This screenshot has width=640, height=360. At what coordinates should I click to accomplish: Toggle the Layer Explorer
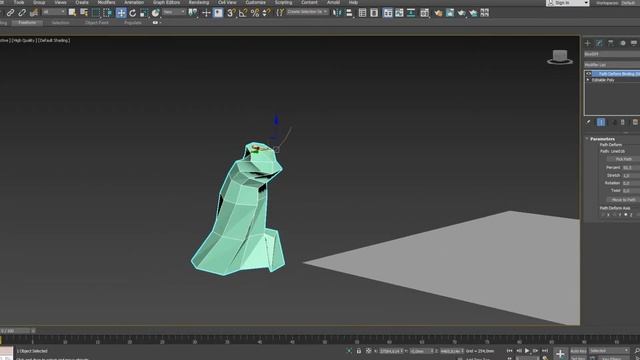(x=374, y=13)
